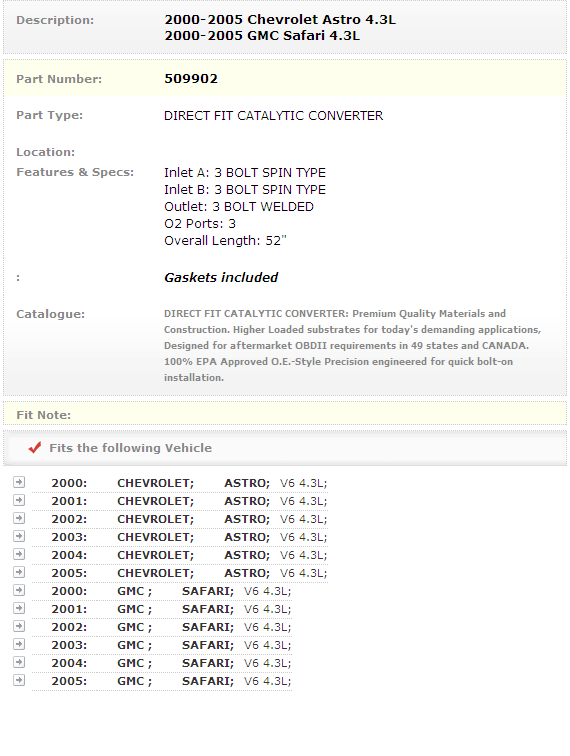This screenshot has height=756, width=570.
Task: Click arrow icon beside 2002 Chevrolet Astro
Action: point(19,518)
